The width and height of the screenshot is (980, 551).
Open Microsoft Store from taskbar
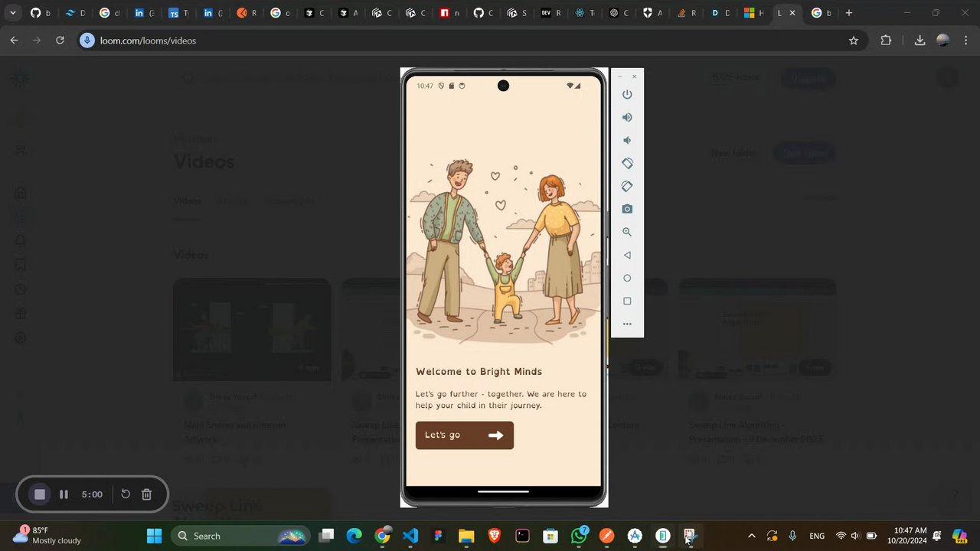pos(550,536)
